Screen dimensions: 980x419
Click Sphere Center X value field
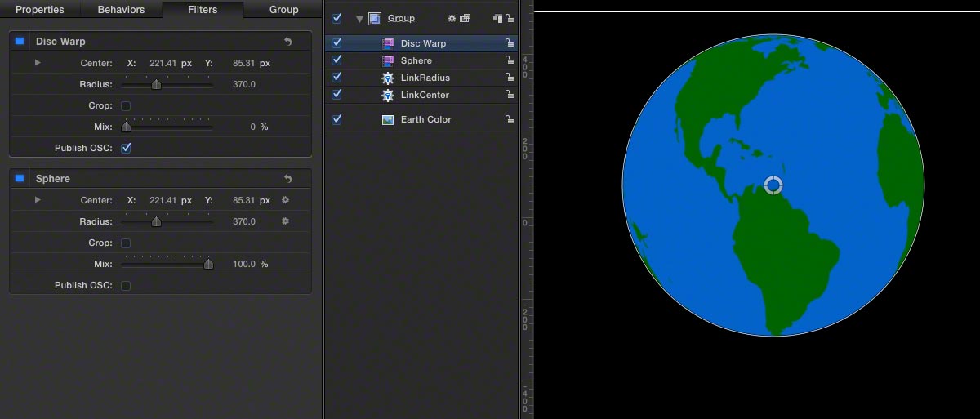(x=170, y=200)
